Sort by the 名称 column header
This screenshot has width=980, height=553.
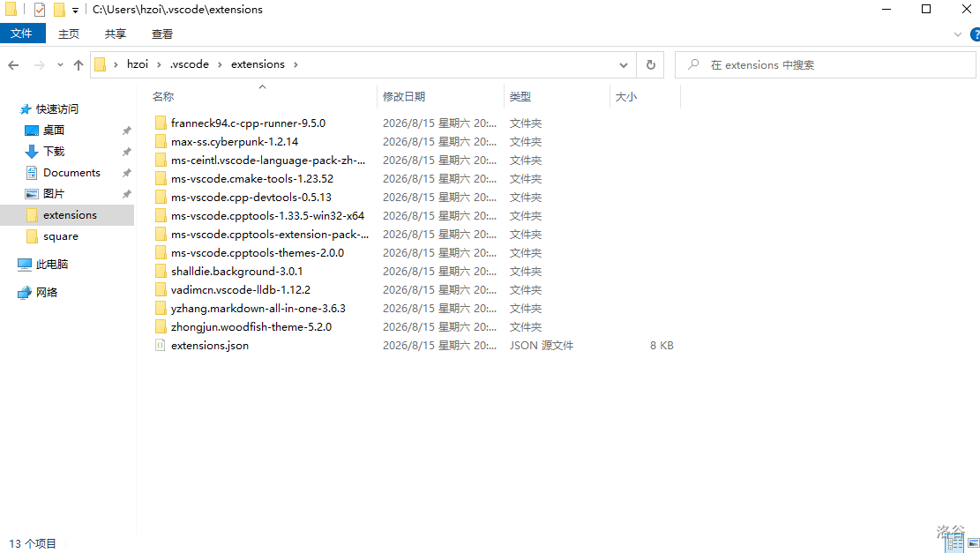click(163, 97)
